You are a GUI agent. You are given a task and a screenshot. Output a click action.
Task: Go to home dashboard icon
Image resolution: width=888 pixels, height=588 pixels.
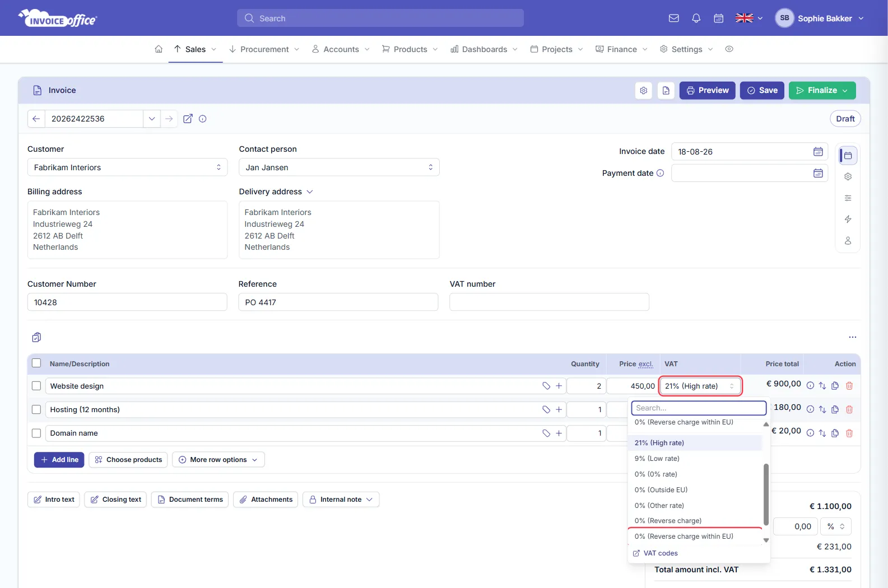(159, 49)
